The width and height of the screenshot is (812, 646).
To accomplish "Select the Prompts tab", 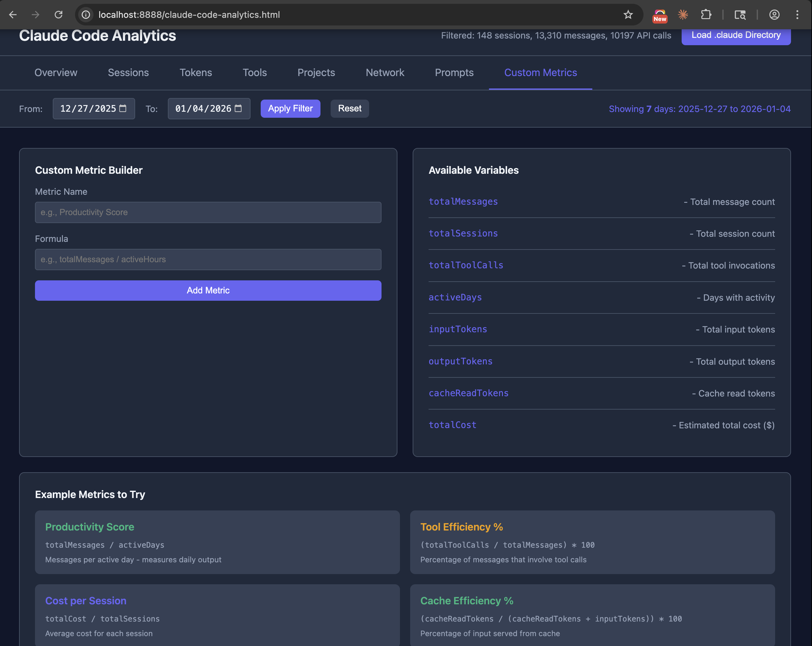I will [454, 73].
